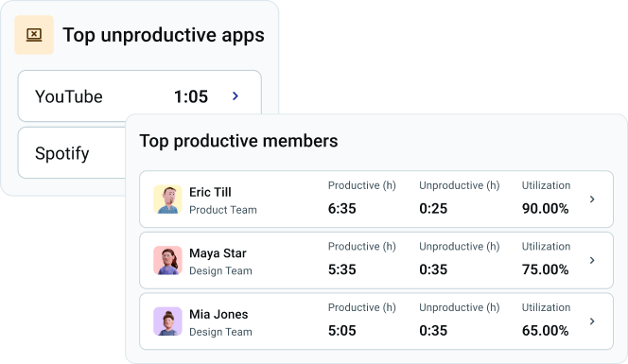Click Mia Jones's avatar
Image resolution: width=628 pixels, height=364 pixels.
(167, 321)
